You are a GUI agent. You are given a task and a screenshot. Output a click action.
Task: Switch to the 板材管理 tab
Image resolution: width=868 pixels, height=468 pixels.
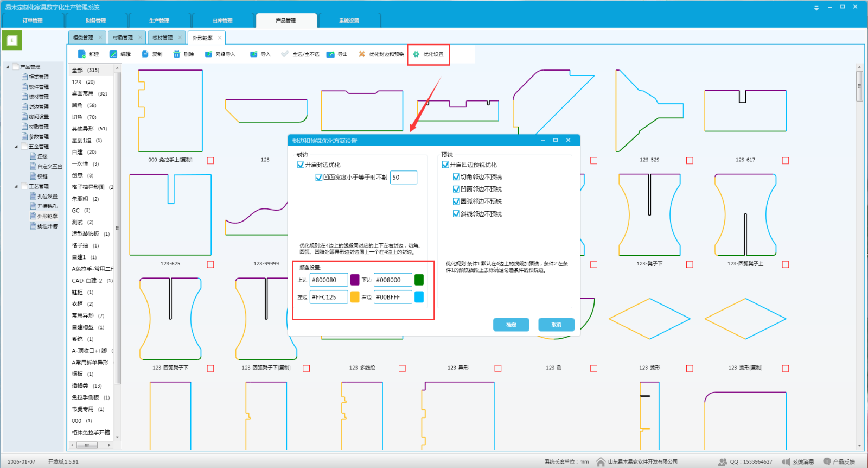163,38
